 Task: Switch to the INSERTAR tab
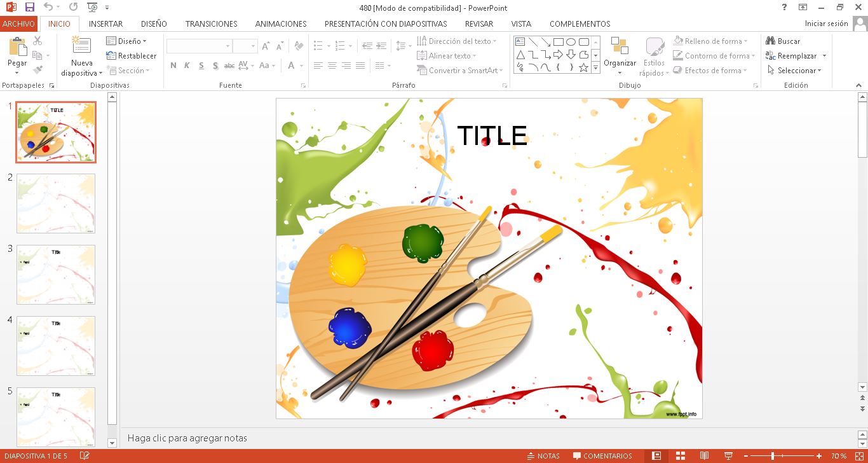click(106, 24)
